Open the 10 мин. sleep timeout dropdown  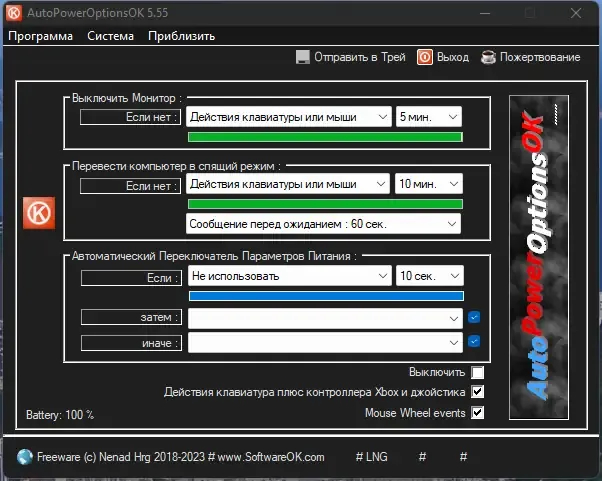428,184
